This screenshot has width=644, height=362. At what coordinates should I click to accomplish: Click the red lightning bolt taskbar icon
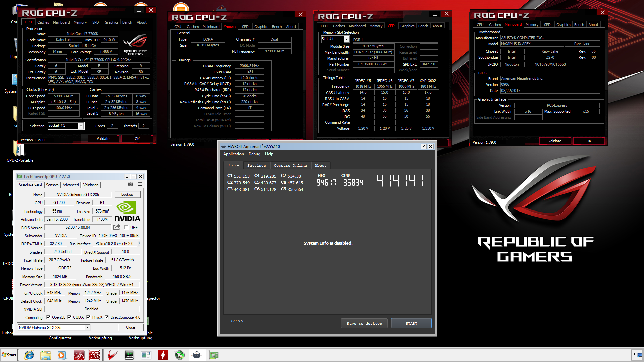pyautogui.click(x=163, y=355)
